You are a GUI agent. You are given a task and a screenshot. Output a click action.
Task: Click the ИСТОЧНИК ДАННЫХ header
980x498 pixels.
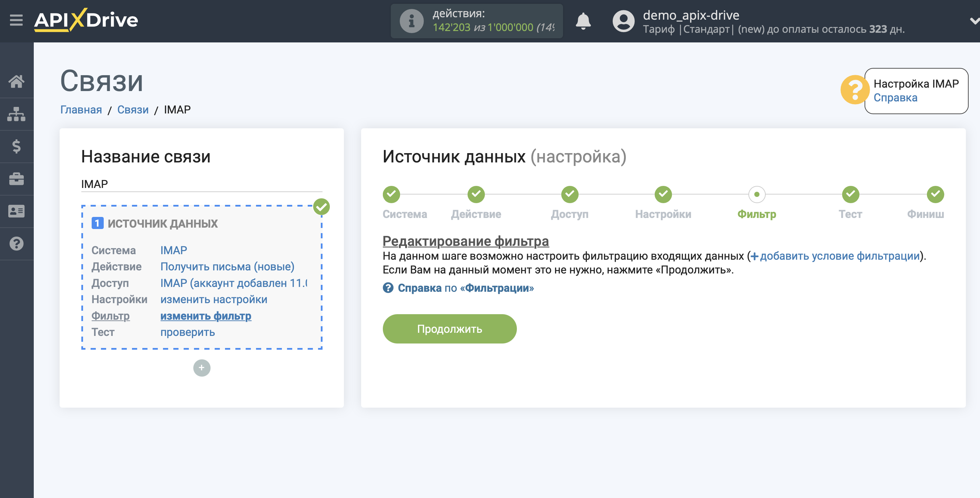point(162,223)
